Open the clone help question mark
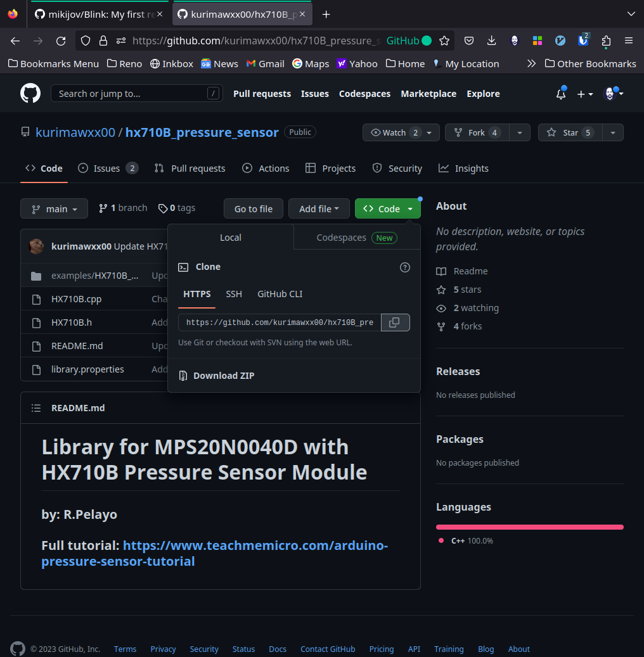 pos(404,267)
